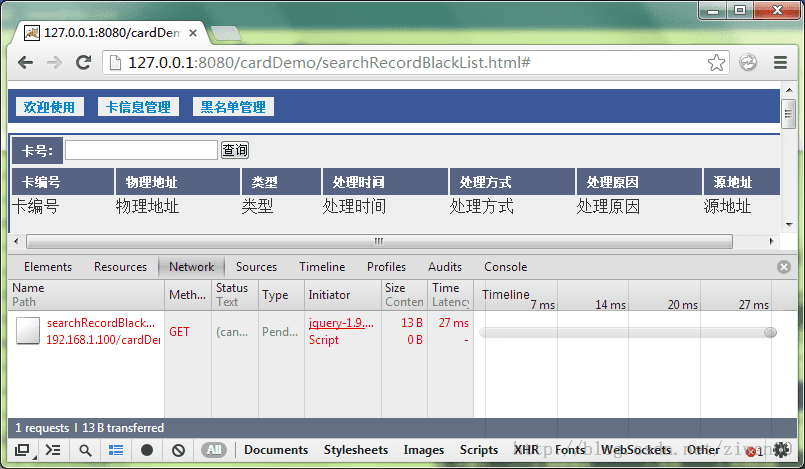Switch to the Resources tab

[120, 267]
